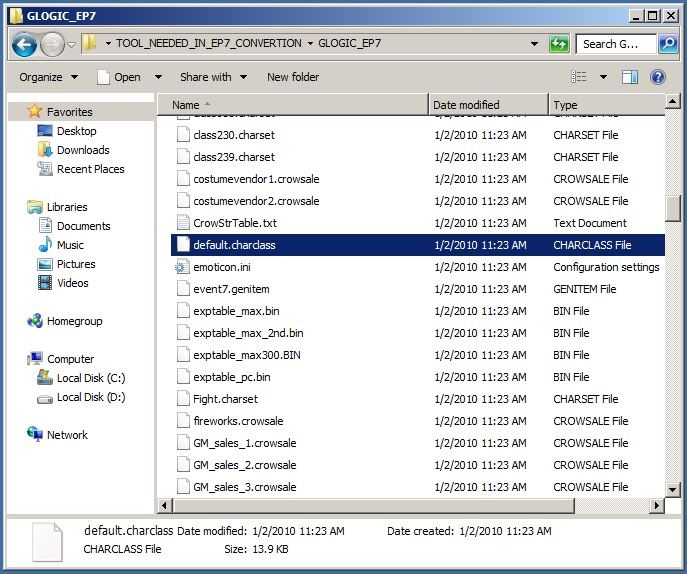Click the Refresh button beside address bar
The width and height of the screenshot is (687, 574).
pyautogui.click(x=559, y=44)
